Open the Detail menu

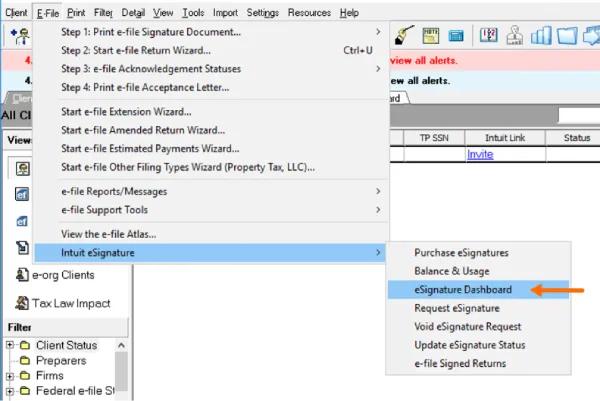tap(133, 13)
